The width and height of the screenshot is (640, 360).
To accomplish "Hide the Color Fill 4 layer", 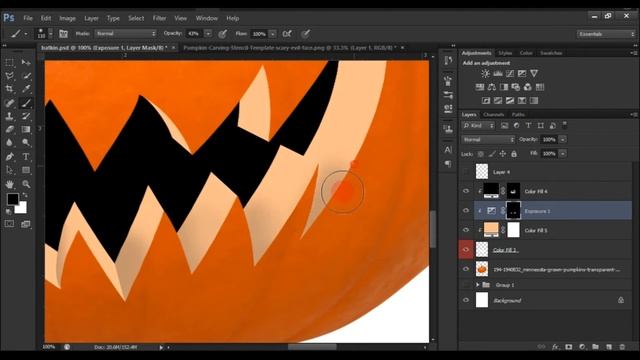I will [466, 191].
